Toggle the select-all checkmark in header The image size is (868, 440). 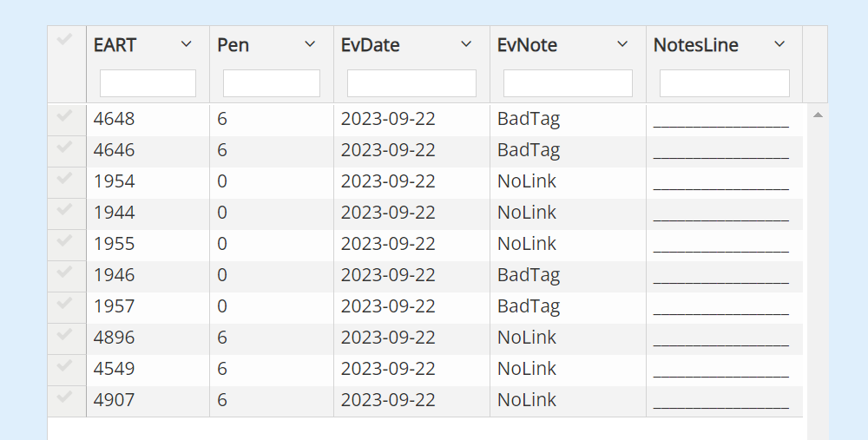tap(65, 39)
